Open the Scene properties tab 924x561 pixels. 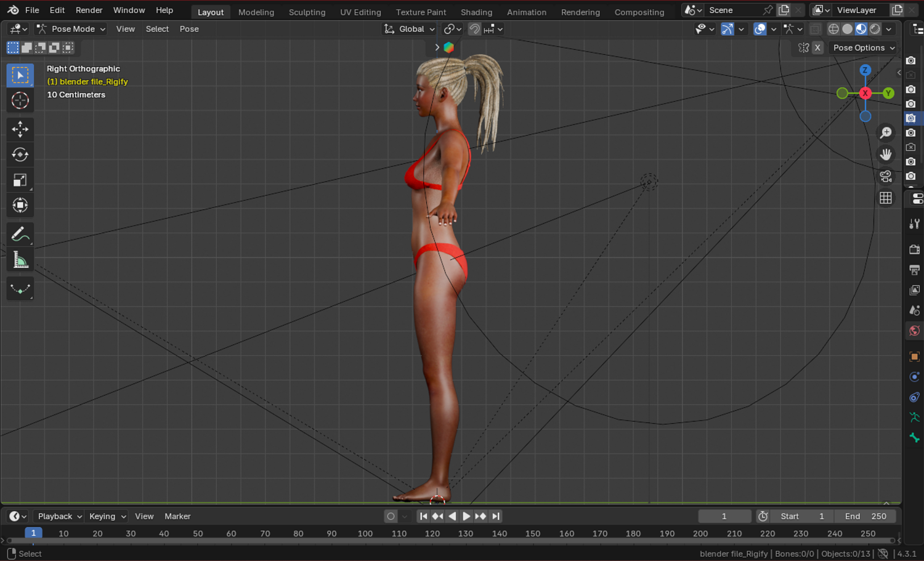[915, 310]
